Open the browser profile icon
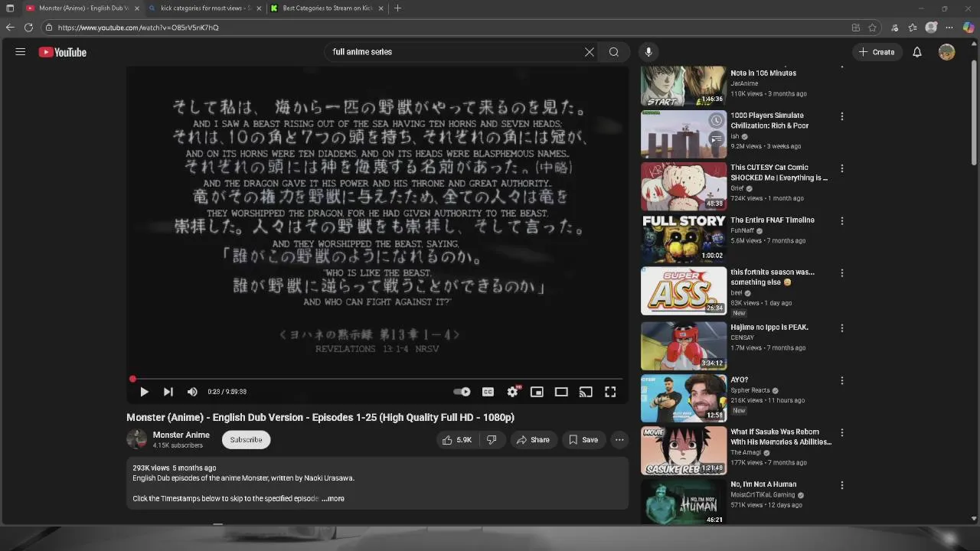The height and width of the screenshot is (551, 980). (931, 28)
